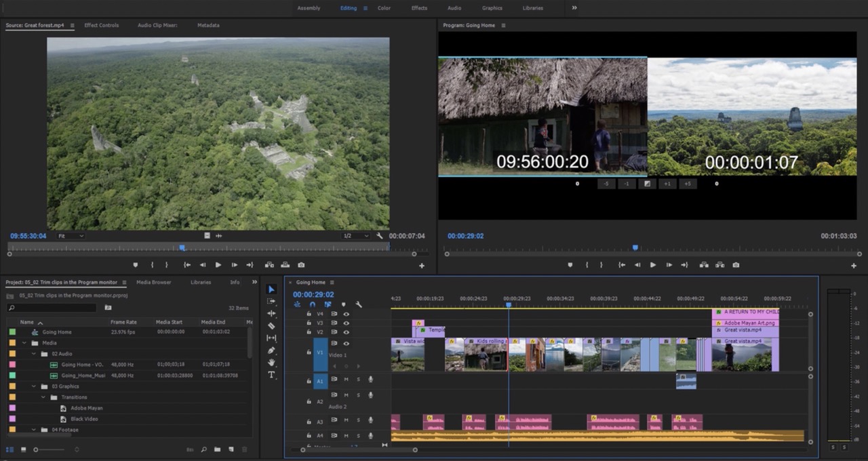Viewport: 868px width, 461px height.
Task: Switch to the Effects workspace
Action: pyautogui.click(x=419, y=8)
